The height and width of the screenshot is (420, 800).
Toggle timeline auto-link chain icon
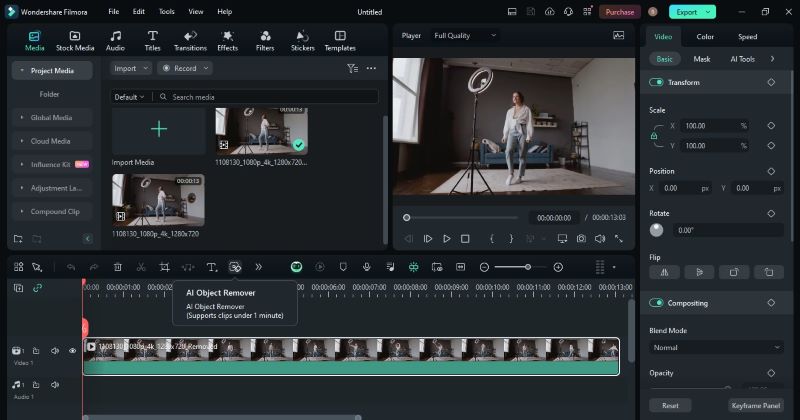(37, 288)
